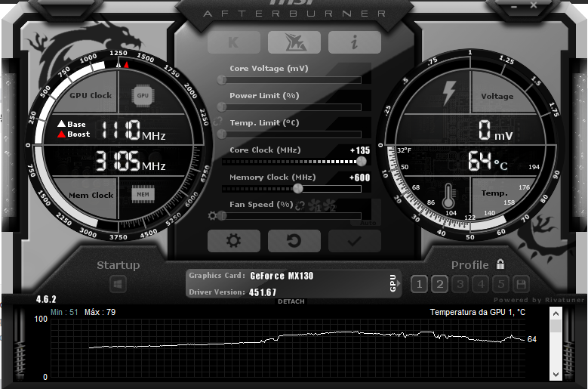The image size is (588, 389).
Task: Click the Powered by Rivatuner text
Action: click(539, 300)
